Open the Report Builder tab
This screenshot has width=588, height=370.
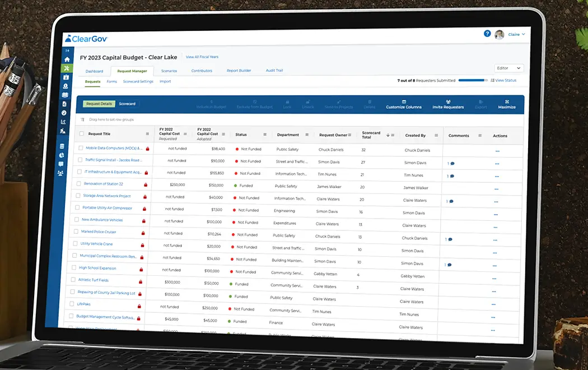pos(239,71)
